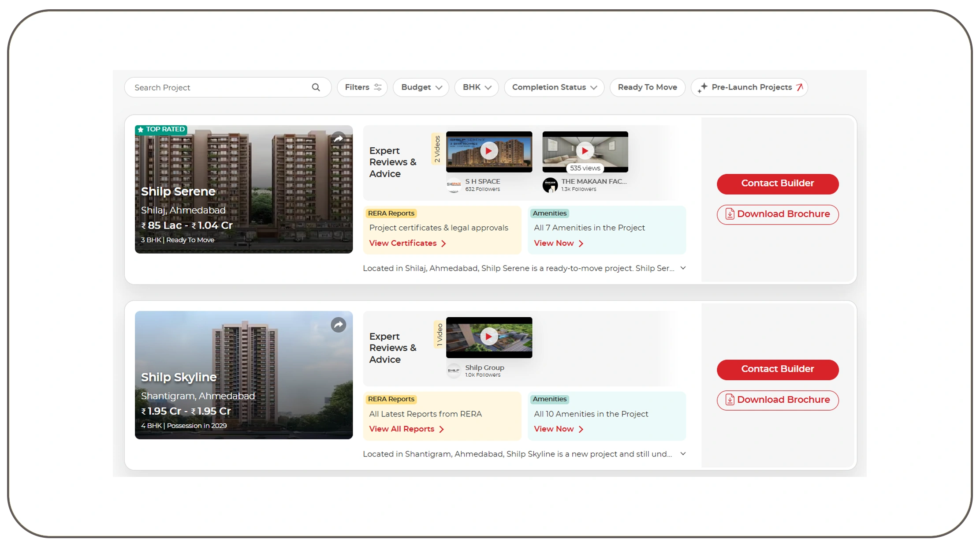The height and width of the screenshot is (547, 980).
Task: Click View Now for Shilp Serene amenities
Action: click(x=559, y=244)
